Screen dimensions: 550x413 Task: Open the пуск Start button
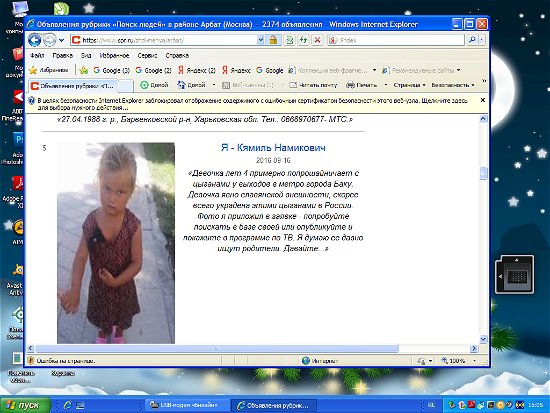[x=25, y=405]
